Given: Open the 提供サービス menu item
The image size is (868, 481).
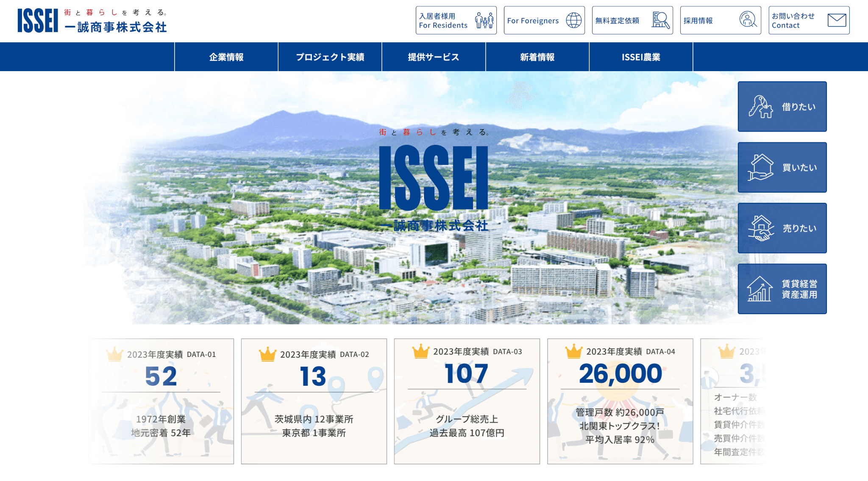Looking at the screenshot, I should point(433,57).
